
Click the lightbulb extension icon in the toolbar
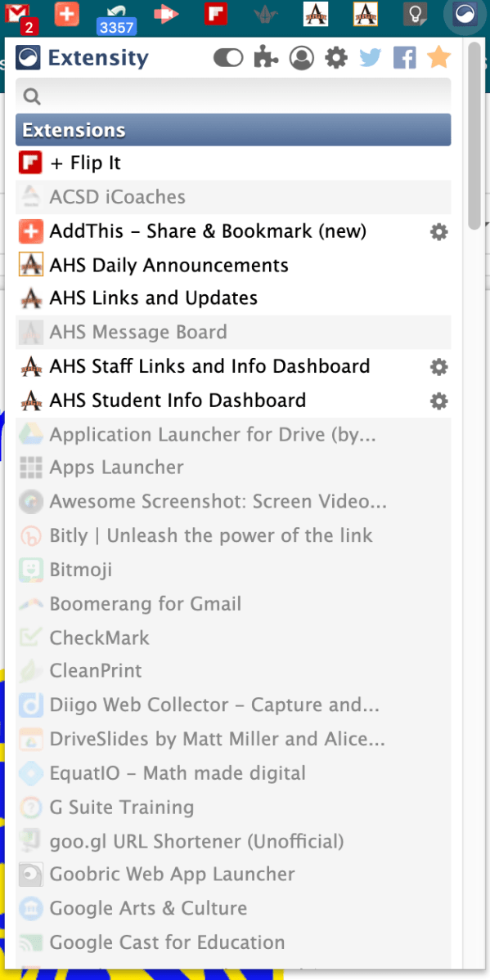(x=416, y=13)
